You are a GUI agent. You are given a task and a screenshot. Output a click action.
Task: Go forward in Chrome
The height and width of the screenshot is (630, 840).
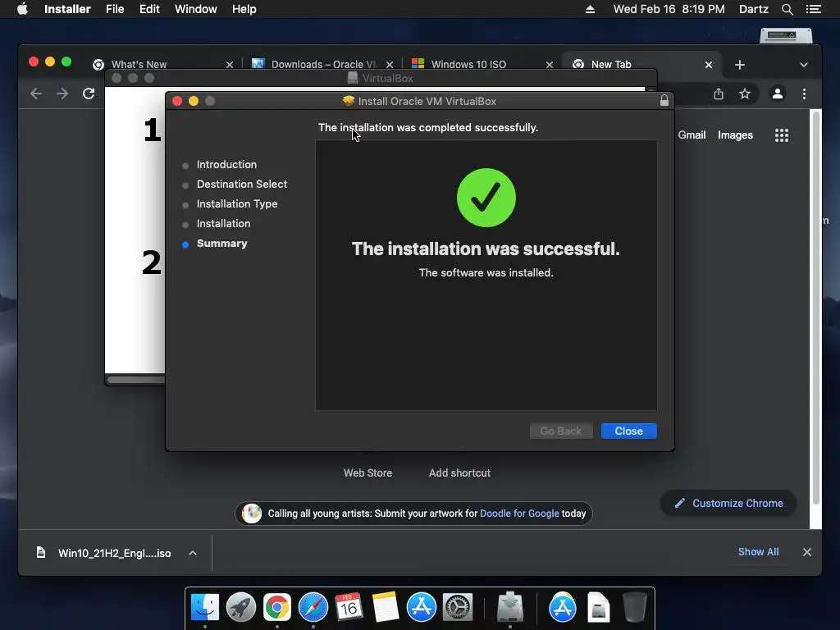click(62, 94)
